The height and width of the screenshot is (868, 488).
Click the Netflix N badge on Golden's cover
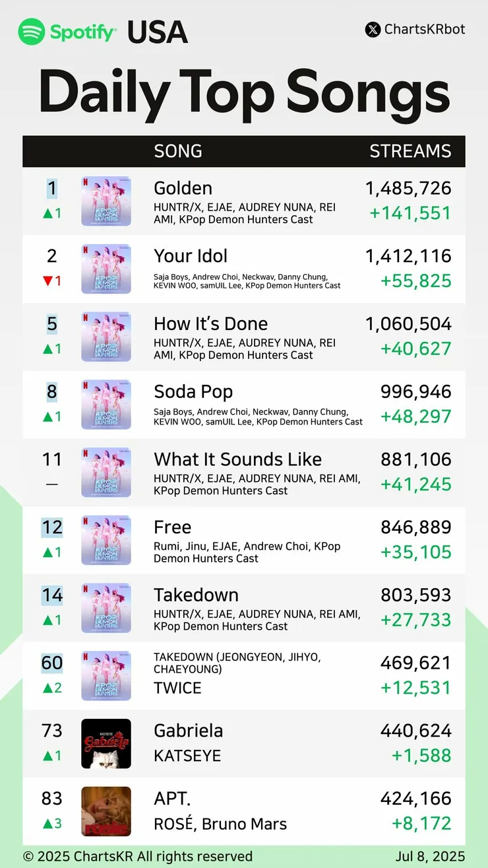pyautogui.click(x=86, y=180)
